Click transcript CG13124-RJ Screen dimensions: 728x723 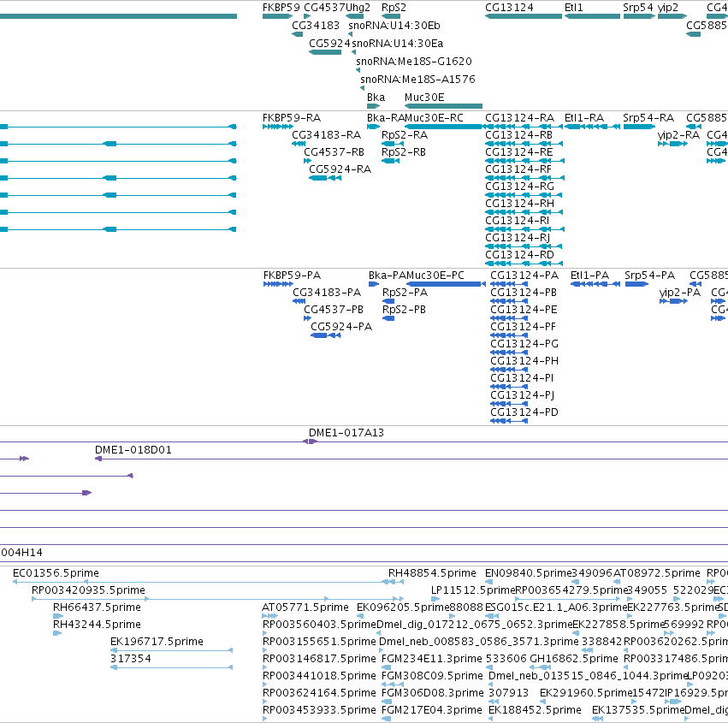(x=524, y=246)
